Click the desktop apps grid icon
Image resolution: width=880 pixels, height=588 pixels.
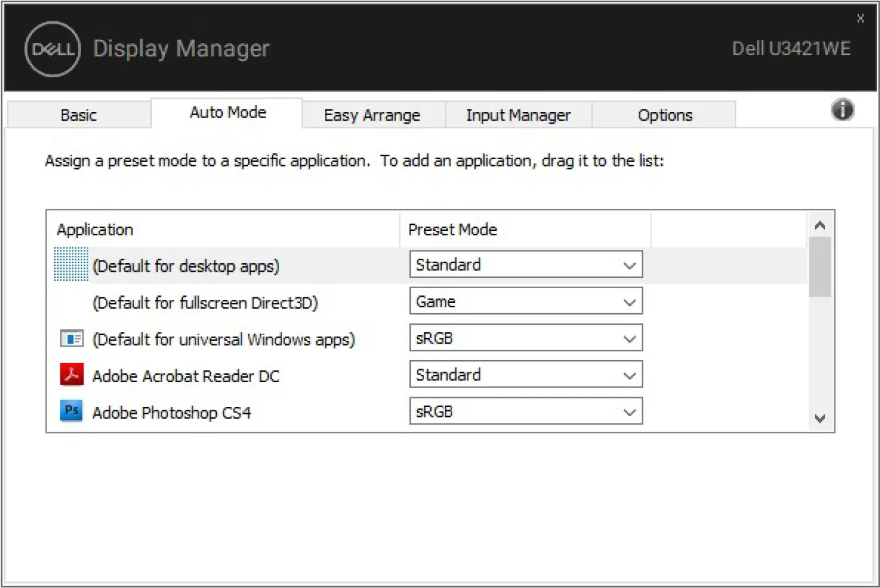pyautogui.click(x=71, y=266)
